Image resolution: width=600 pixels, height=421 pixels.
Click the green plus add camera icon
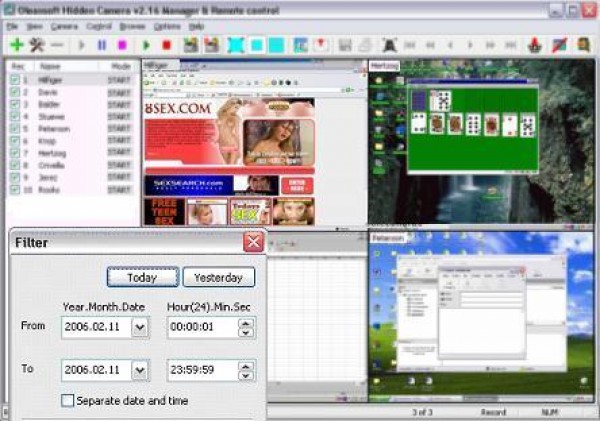[x=17, y=45]
